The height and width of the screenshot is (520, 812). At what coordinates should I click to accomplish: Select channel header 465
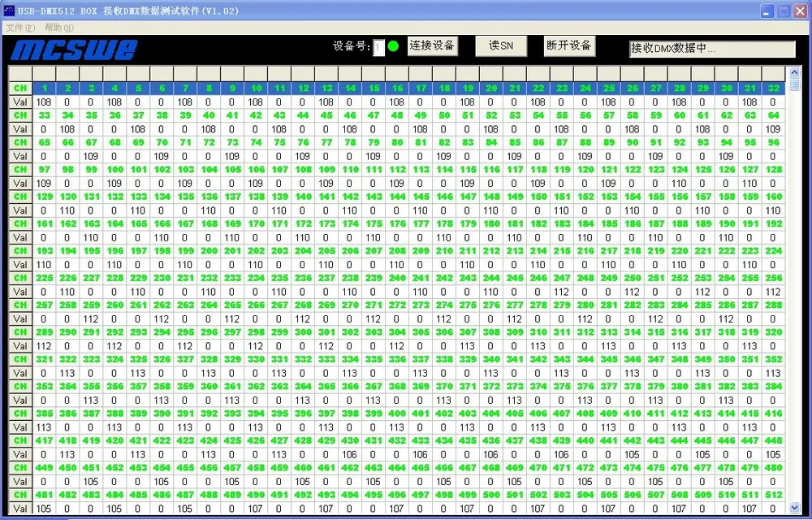421,467
